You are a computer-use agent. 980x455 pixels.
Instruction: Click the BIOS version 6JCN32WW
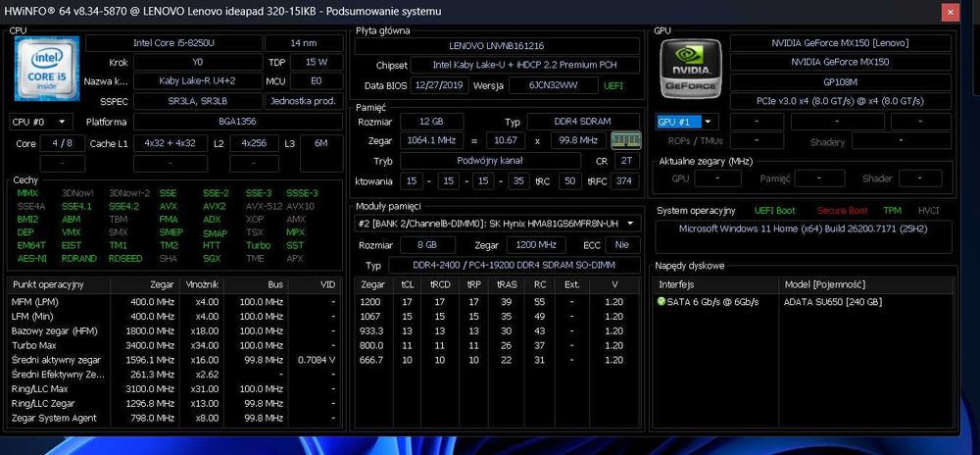point(554,85)
